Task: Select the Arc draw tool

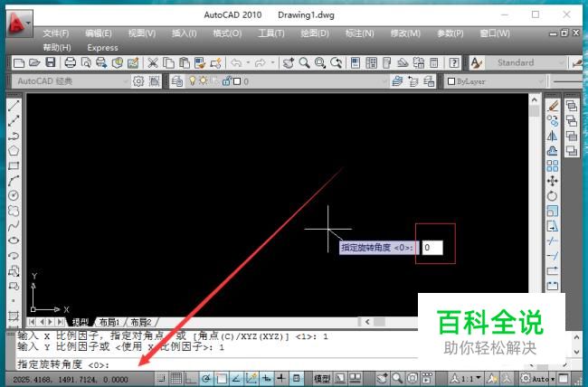Action: (14, 180)
